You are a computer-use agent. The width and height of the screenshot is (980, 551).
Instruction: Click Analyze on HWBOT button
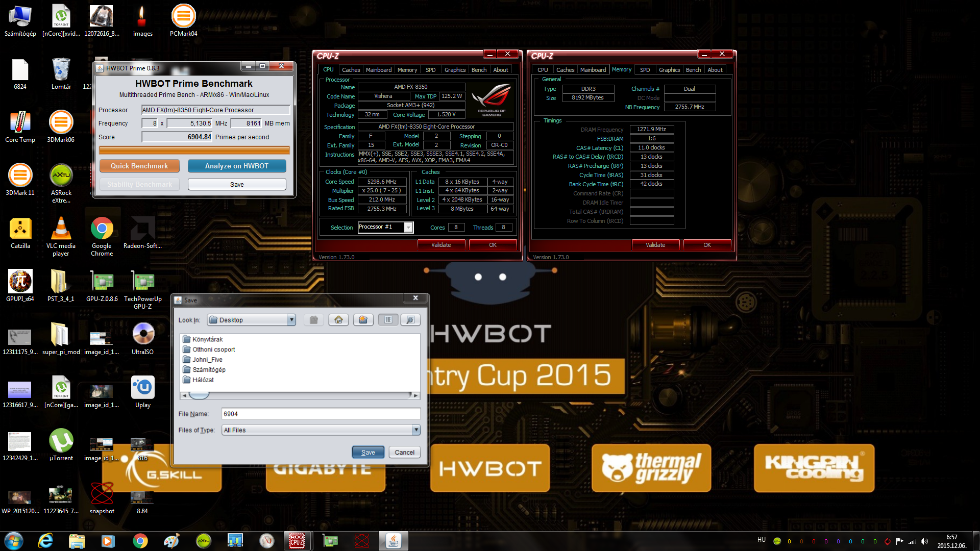[x=237, y=166]
